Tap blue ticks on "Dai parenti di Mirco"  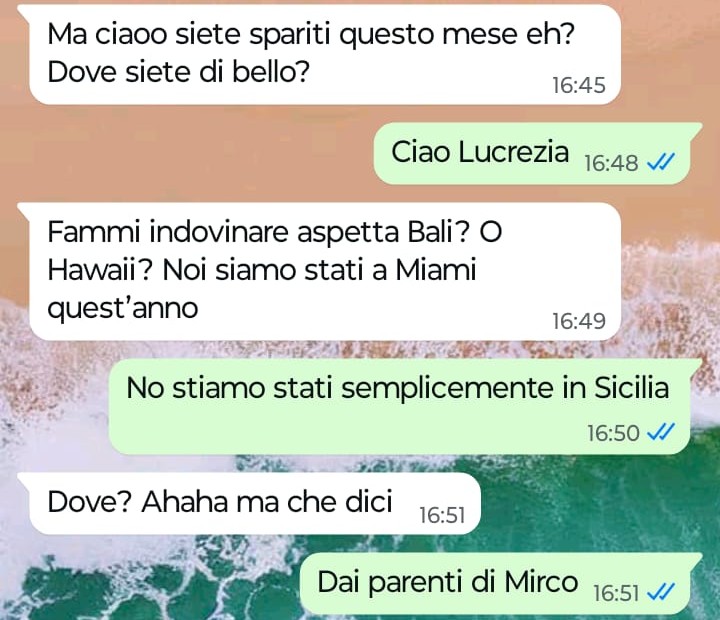(x=661, y=592)
